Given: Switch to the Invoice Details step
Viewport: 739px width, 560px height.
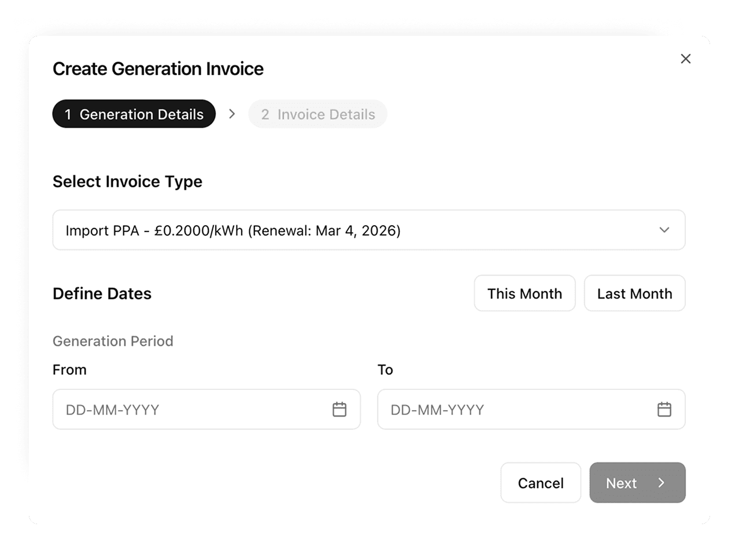Looking at the screenshot, I should (317, 114).
